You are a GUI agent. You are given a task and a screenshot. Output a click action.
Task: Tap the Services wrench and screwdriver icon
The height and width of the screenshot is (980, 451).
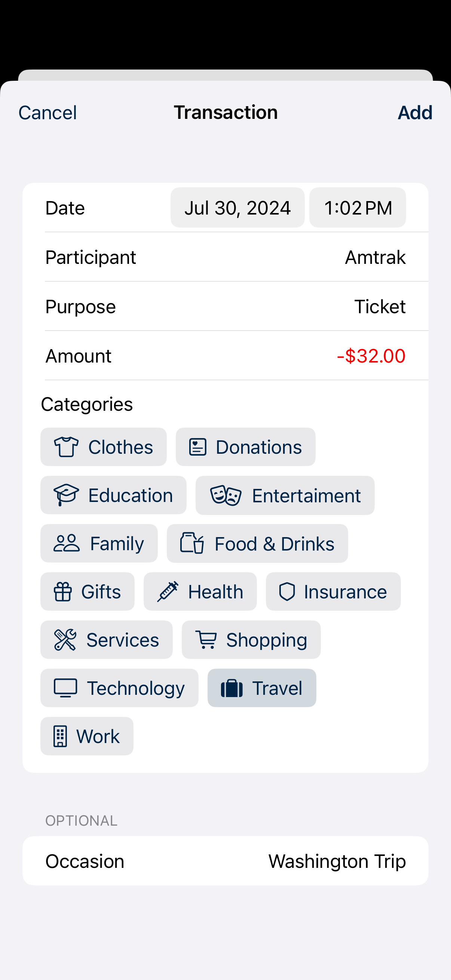pos(65,640)
